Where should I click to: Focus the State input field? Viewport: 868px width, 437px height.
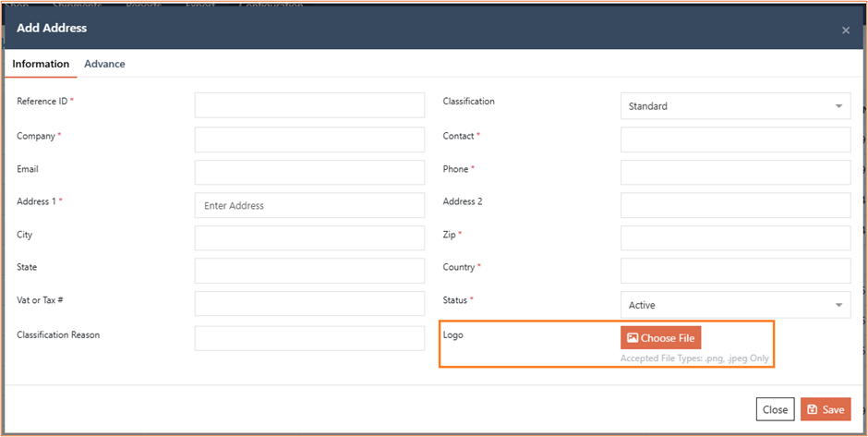(309, 271)
